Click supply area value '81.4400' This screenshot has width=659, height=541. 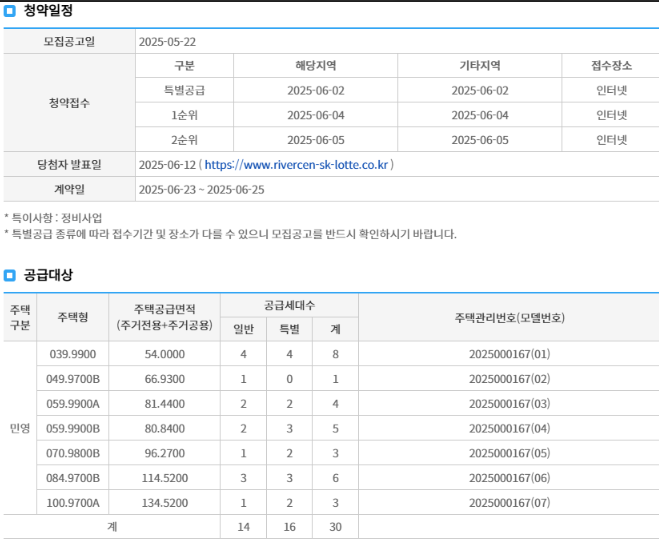[x=165, y=404]
